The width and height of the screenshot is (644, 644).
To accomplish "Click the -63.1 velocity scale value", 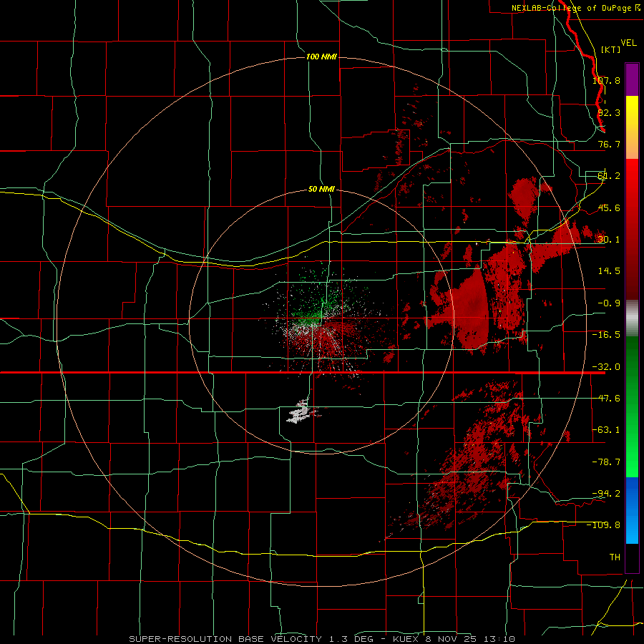I will coord(606,430).
